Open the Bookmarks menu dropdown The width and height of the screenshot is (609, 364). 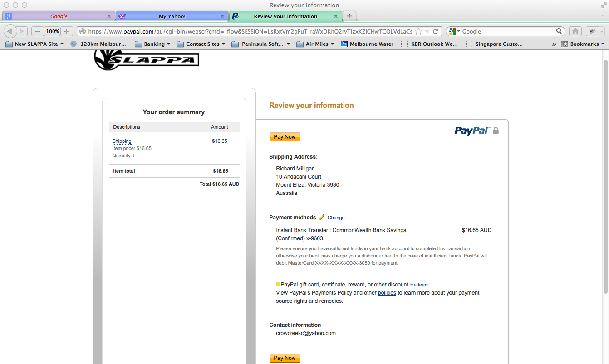583,44
